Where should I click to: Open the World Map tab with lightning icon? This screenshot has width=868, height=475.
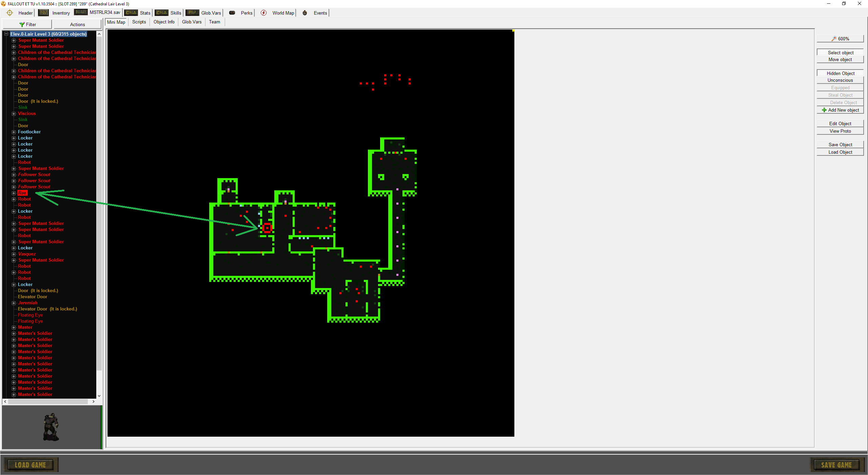277,13
